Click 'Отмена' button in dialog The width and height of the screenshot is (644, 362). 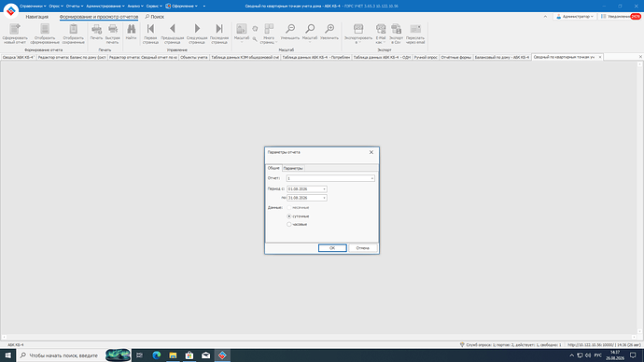click(363, 248)
